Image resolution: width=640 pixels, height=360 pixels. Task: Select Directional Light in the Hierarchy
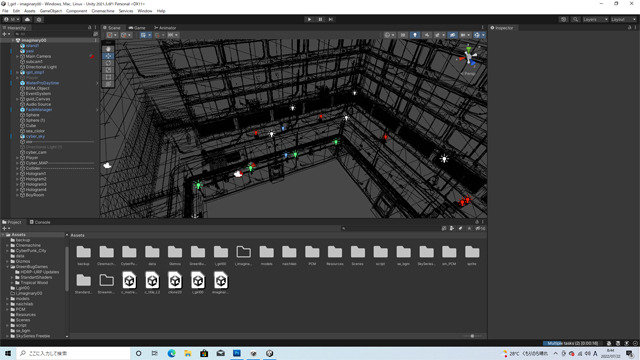[x=41, y=67]
